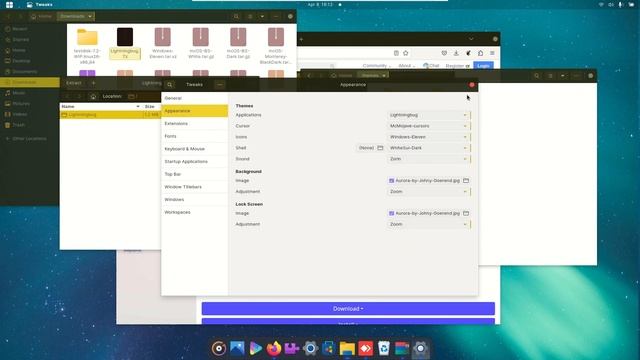
Task: Select Downloads in file manager sidebar
Action: tap(30, 82)
